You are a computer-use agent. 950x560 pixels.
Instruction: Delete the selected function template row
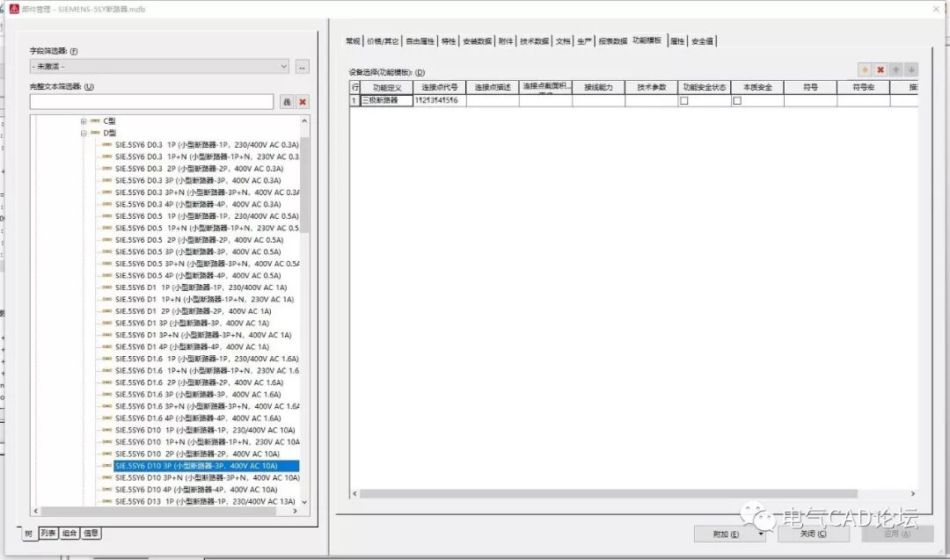(x=881, y=70)
